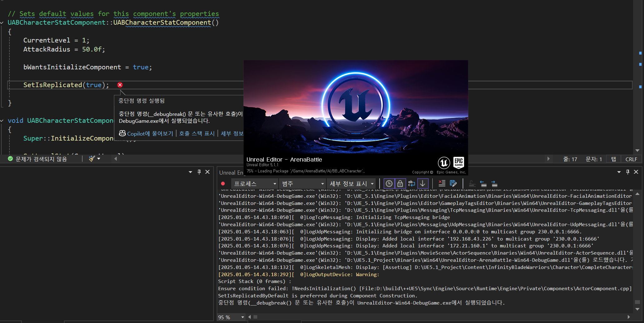Click the 'Unreal Editor - ArenaBattle' splash title
Viewport: 644px width, 323px height.
click(x=284, y=159)
